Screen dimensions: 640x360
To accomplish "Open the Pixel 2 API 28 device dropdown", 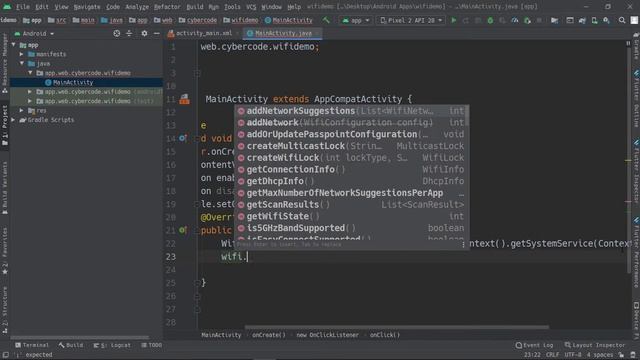I will pos(411,20).
